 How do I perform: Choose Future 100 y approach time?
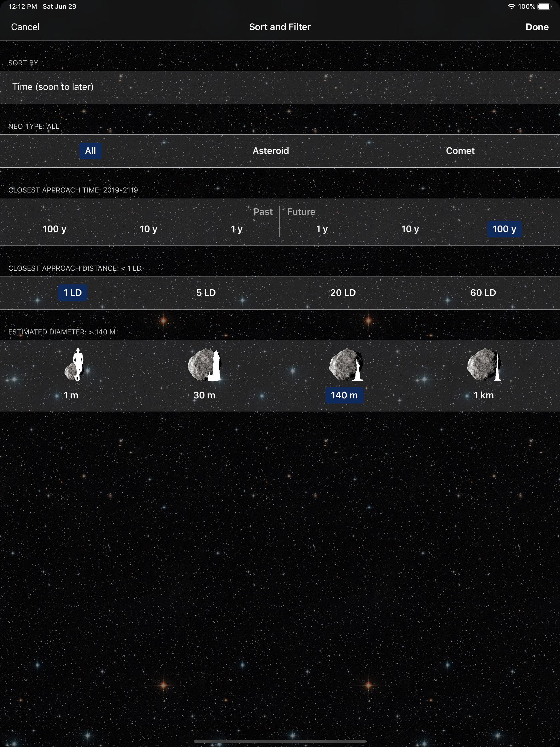coord(504,229)
